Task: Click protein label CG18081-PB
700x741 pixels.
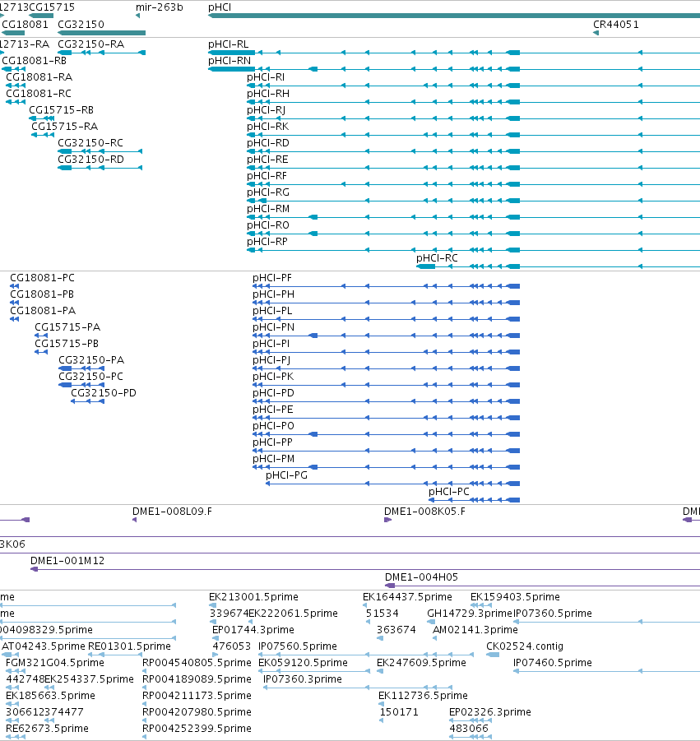Action: (42, 295)
